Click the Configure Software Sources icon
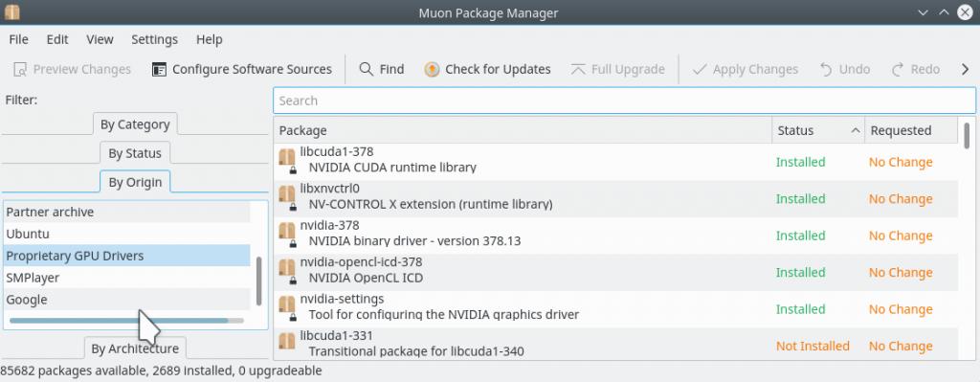 tap(160, 69)
